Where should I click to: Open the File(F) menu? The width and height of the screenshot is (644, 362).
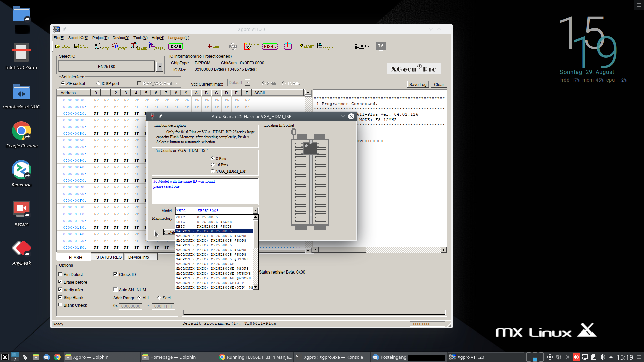point(59,38)
